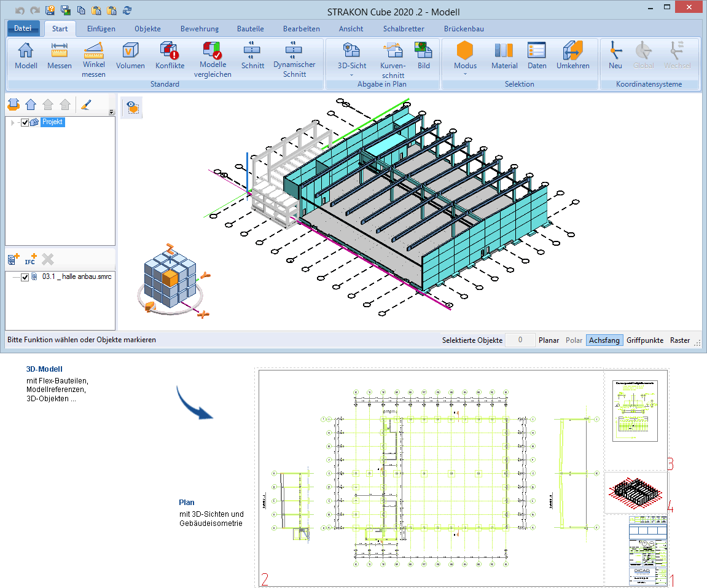Click the blue house icon above project tree
Viewport: 707px width, 588px height.
(31, 104)
